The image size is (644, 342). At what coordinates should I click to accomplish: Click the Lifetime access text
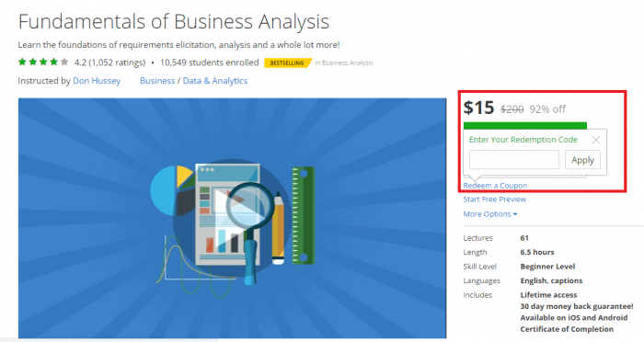coord(548,295)
